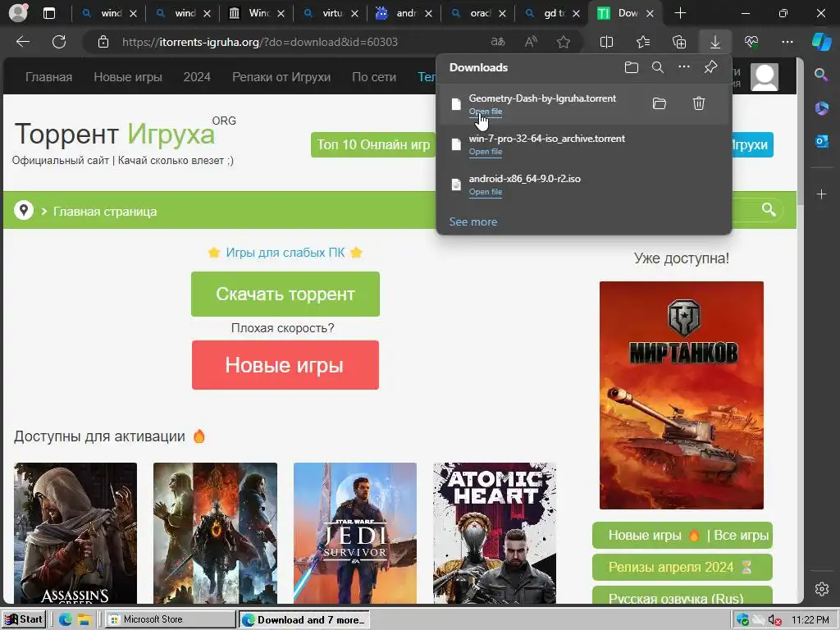Click the Windows Start button
This screenshot has height=630, width=840.
point(24,619)
